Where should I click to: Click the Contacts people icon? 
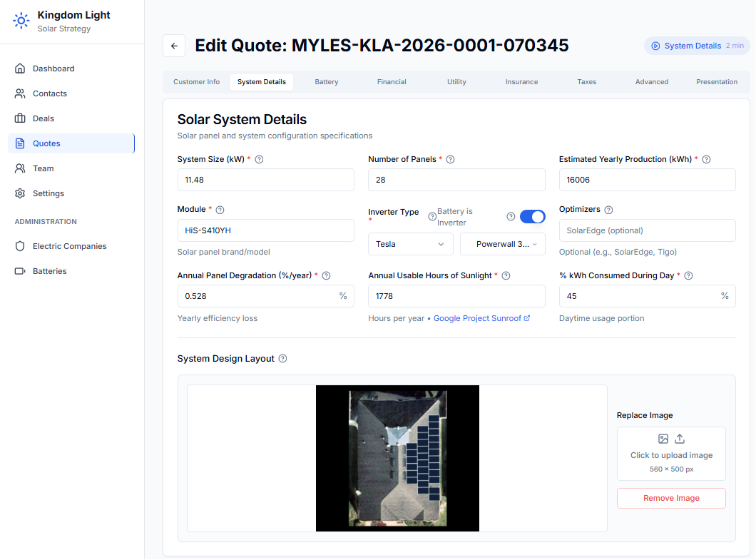20,93
